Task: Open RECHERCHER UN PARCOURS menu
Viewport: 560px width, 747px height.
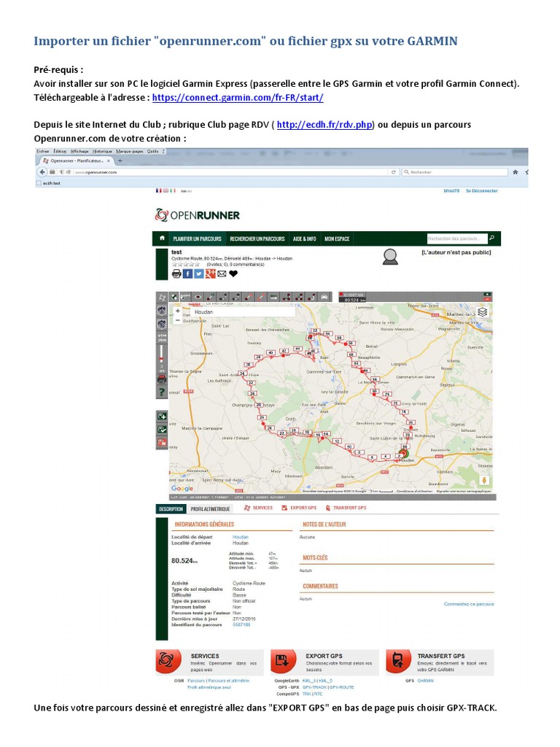Action: click(x=257, y=239)
